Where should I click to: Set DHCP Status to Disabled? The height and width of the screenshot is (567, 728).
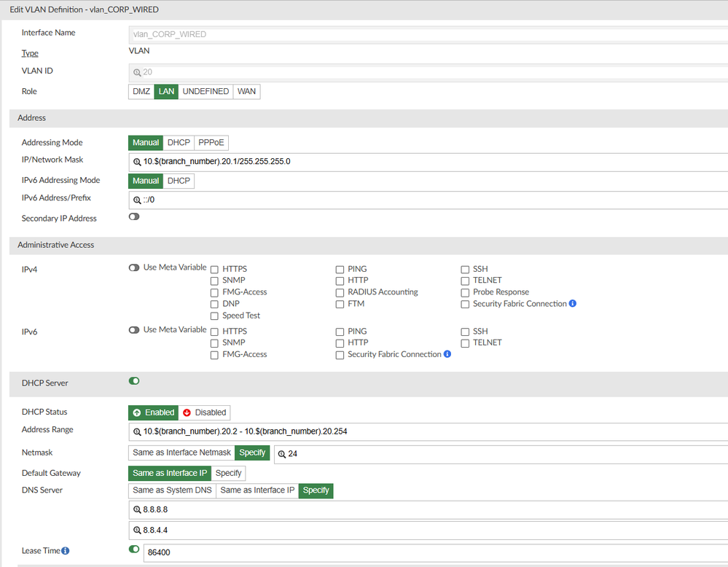click(204, 412)
